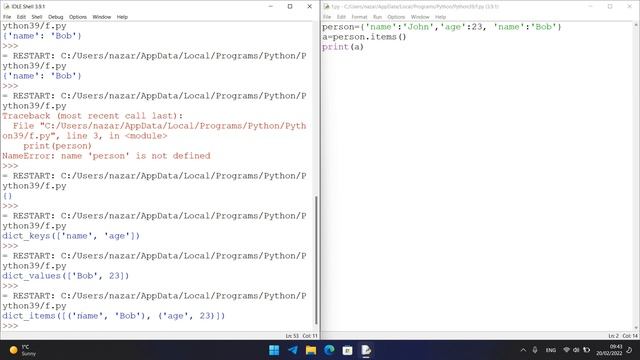Open the Debug menu in IDLE Shell
This screenshot has width=640, height=360.
56,17
